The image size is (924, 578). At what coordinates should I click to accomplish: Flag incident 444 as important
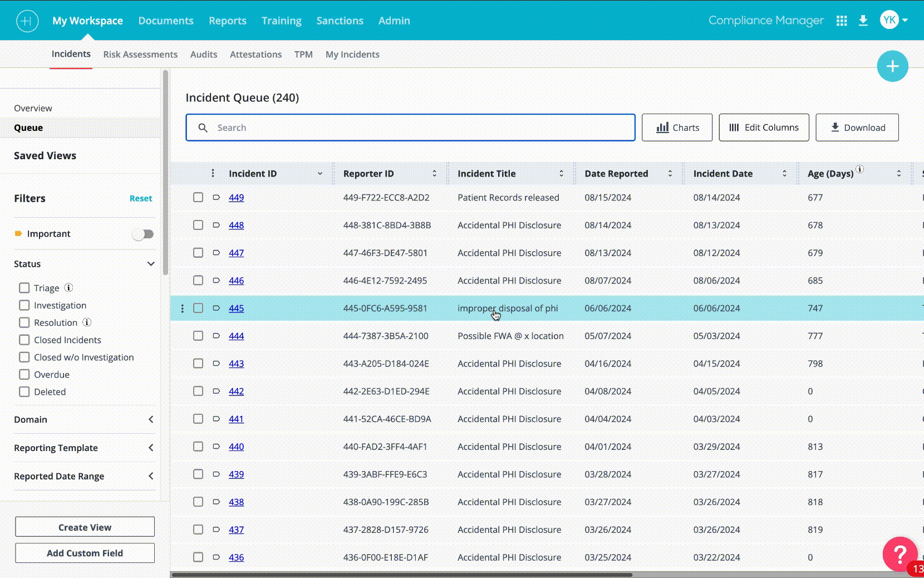(x=216, y=336)
